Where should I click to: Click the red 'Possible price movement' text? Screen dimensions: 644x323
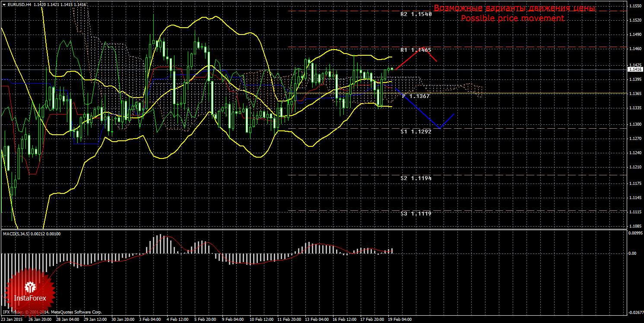point(512,19)
